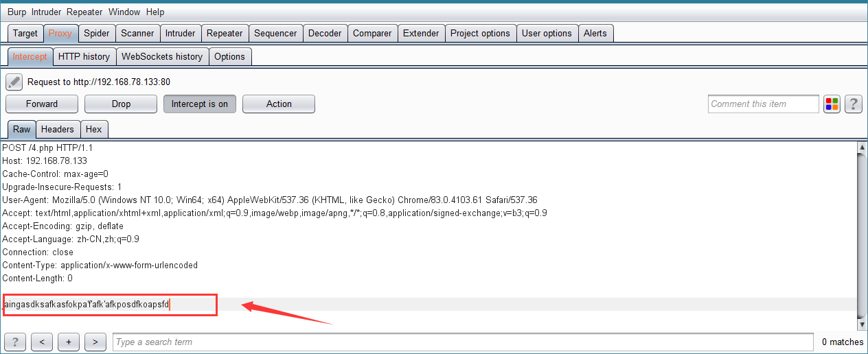
Task: Switch to the Comparer tab
Action: tap(372, 33)
